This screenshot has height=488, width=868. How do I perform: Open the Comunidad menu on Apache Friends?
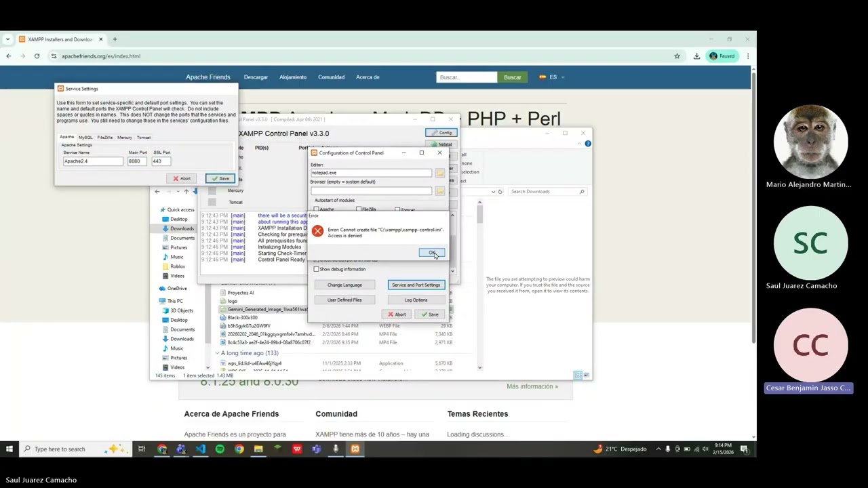point(331,77)
